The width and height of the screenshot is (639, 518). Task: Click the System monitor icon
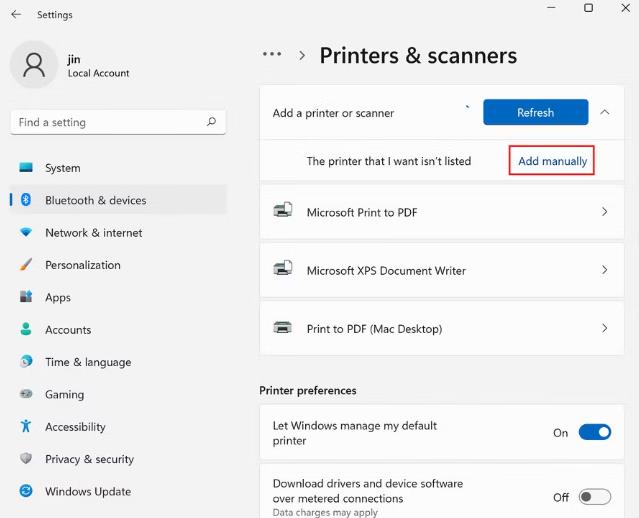click(26, 168)
